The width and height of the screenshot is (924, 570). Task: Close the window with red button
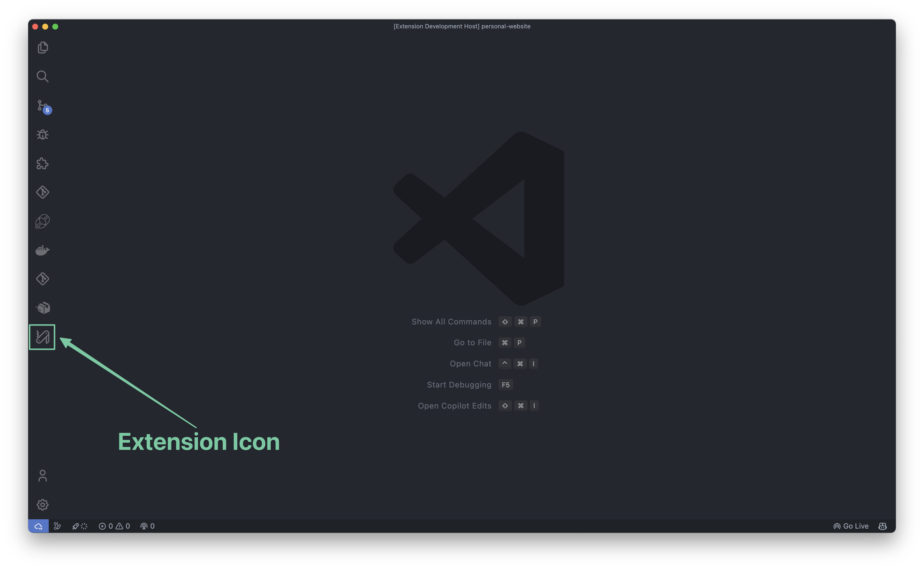pos(35,27)
